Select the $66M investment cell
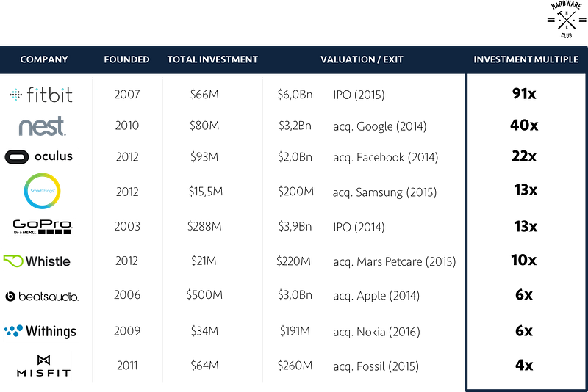Screen dimensions: 588x392 pos(204,95)
